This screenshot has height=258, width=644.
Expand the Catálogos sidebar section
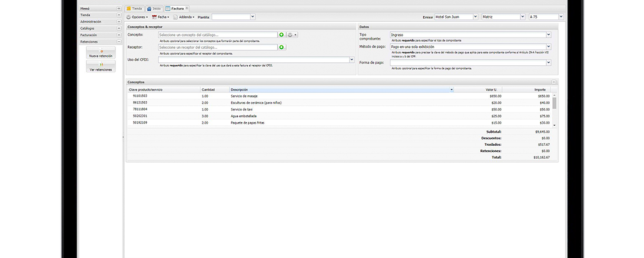(118, 28)
